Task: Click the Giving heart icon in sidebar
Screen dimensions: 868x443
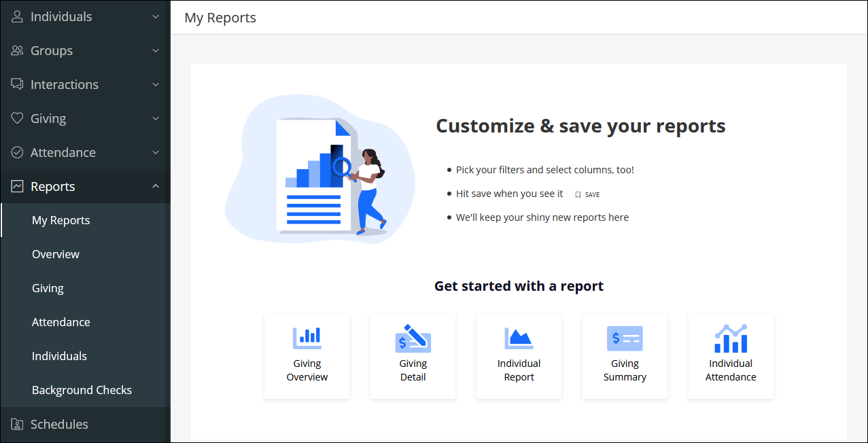Action: click(x=18, y=118)
